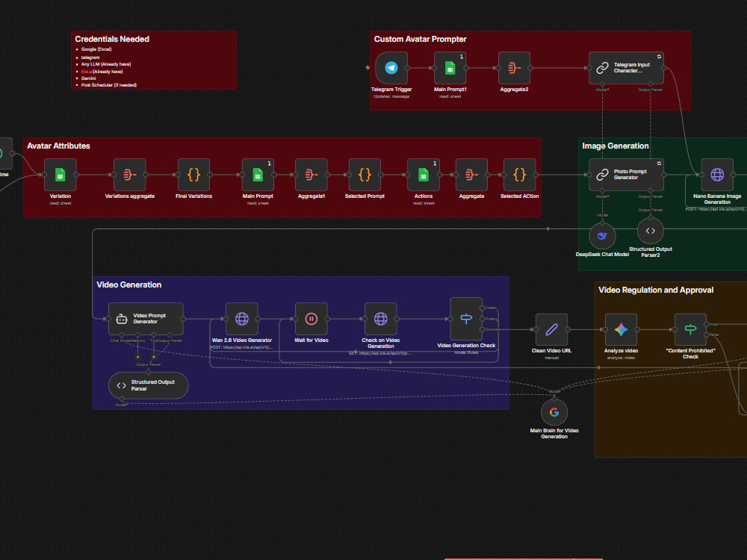Screen dimensions: 747x560
Task: Open Main Brain for Video Generation node
Action: point(554,412)
